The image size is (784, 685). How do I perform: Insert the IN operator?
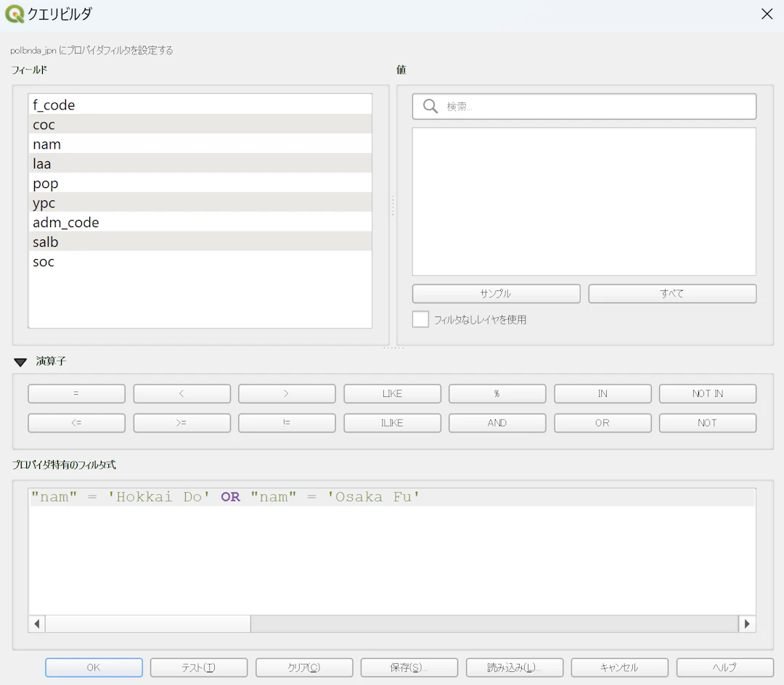(603, 393)
